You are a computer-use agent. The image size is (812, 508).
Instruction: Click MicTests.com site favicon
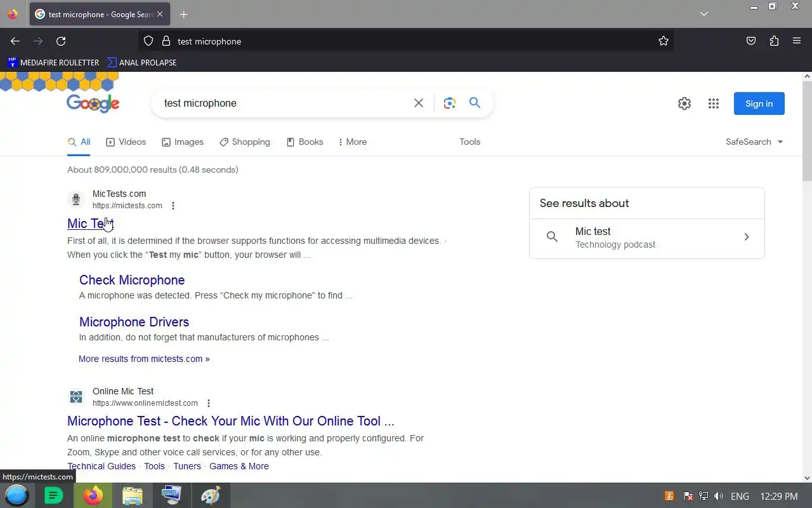[76, 199]
